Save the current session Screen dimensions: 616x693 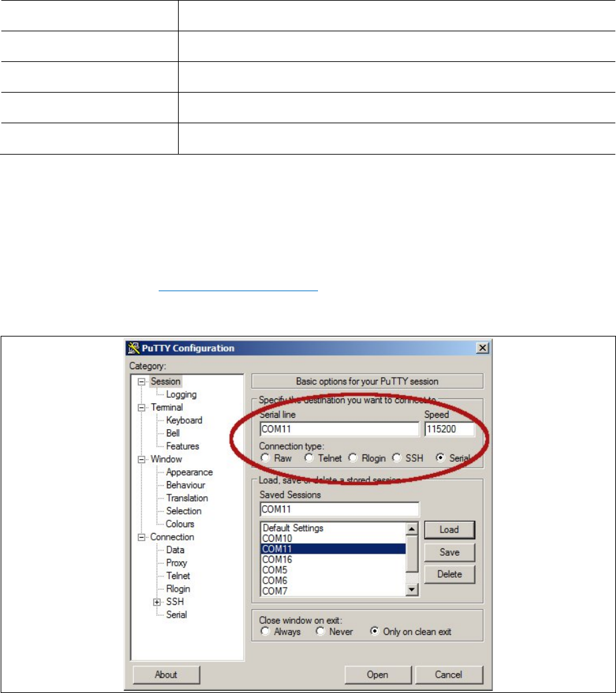(449, 552)
